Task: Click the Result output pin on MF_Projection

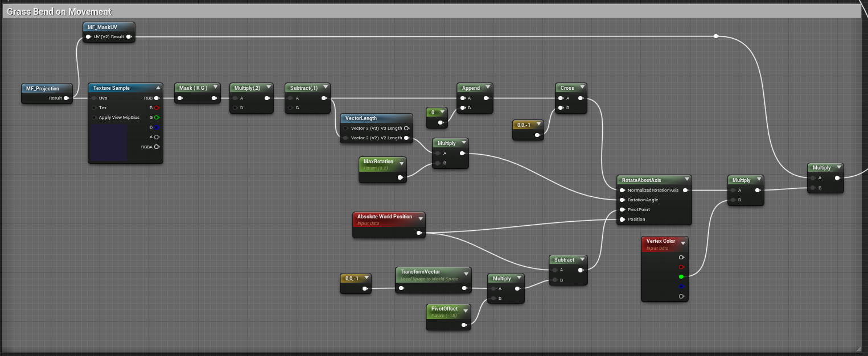Action: point(67,97)
